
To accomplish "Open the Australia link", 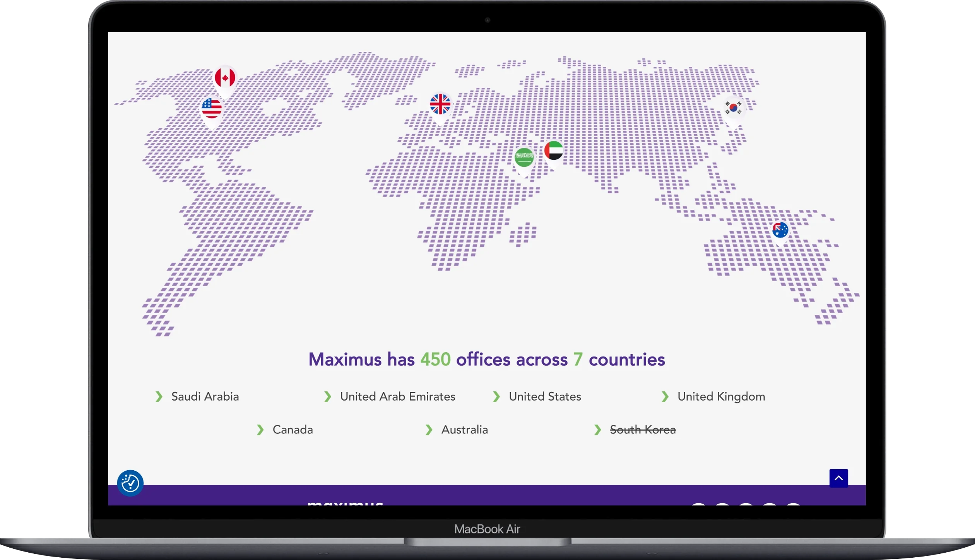I will click(465, 430).
